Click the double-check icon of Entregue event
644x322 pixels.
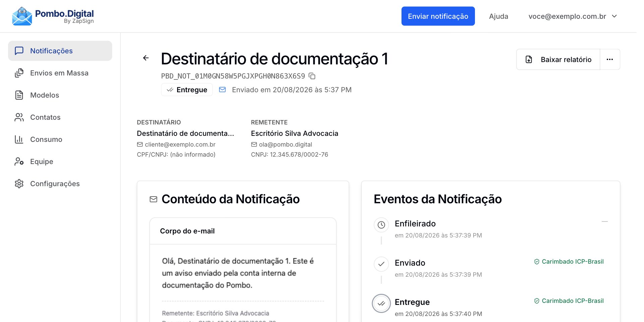point(381,303)
